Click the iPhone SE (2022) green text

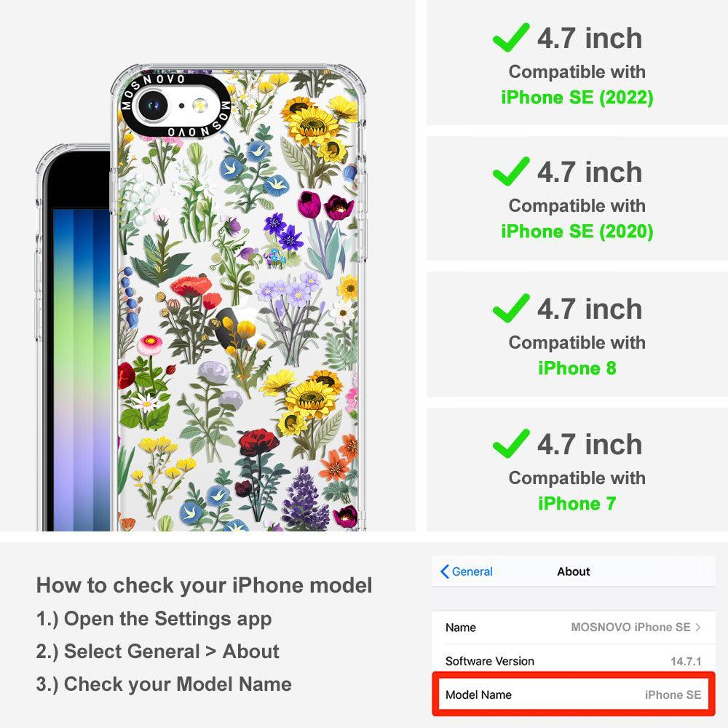click(577, 98)
